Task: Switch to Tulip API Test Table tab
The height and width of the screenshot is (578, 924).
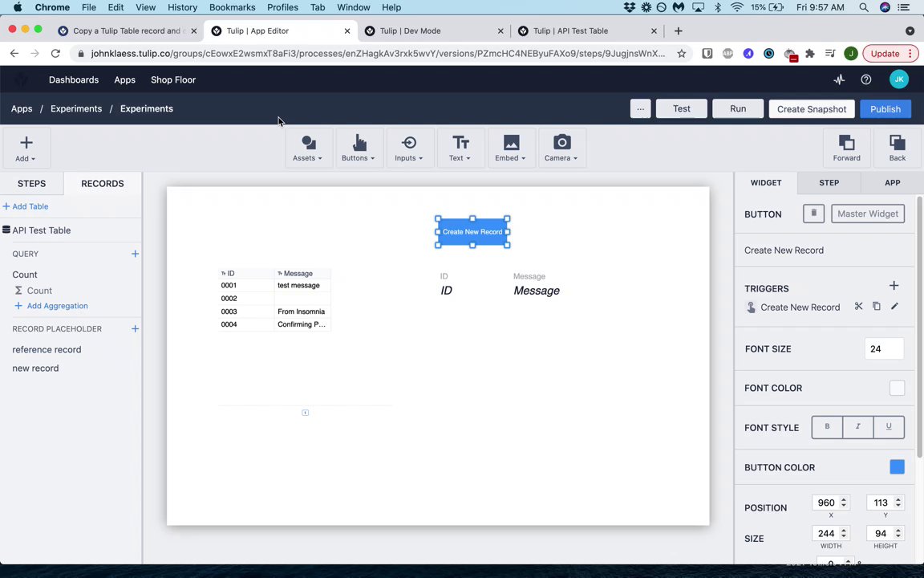Action: coord(587,31)
